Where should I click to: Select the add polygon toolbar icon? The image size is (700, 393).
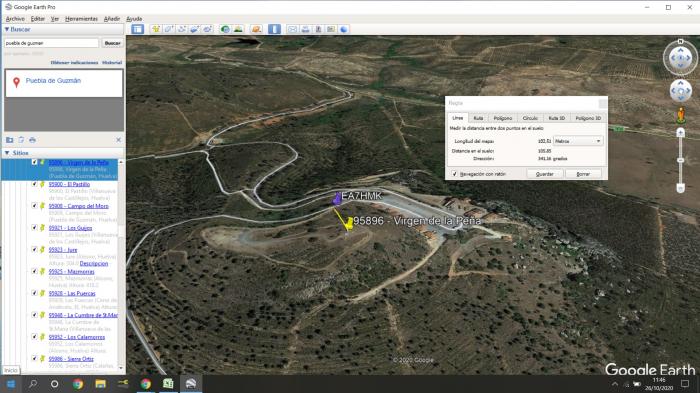coord(169,29)
